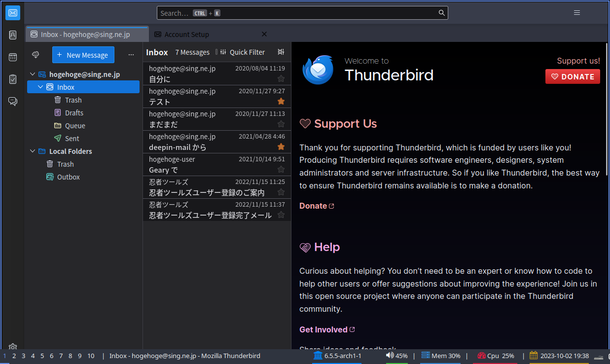Click the red DONATE button
The height and width of the screenshot is (364, 610).
(x=573, y=76)
